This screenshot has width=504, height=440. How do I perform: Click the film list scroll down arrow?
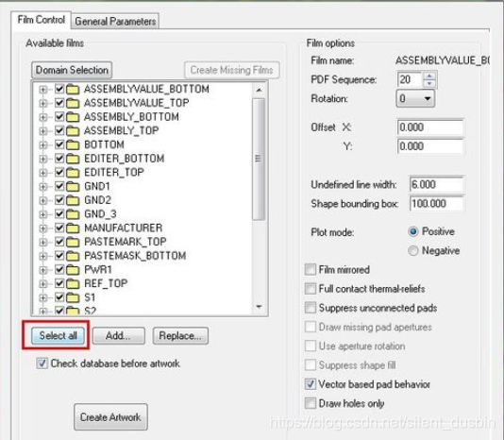tap(259, 307)
